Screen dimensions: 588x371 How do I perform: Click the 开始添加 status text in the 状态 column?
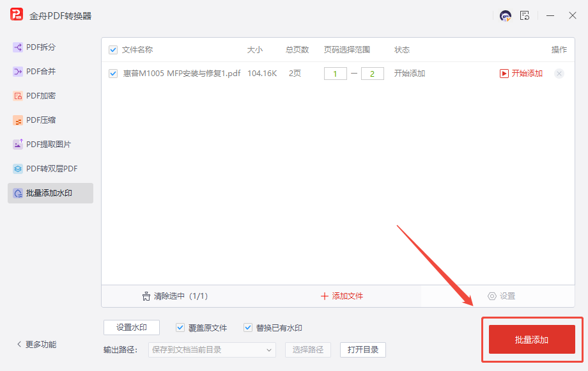410,74
